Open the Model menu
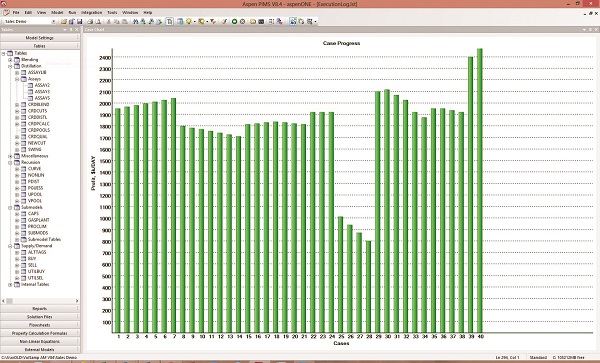The height and width of the screenshot is (363, 600). tap(57, 13)
